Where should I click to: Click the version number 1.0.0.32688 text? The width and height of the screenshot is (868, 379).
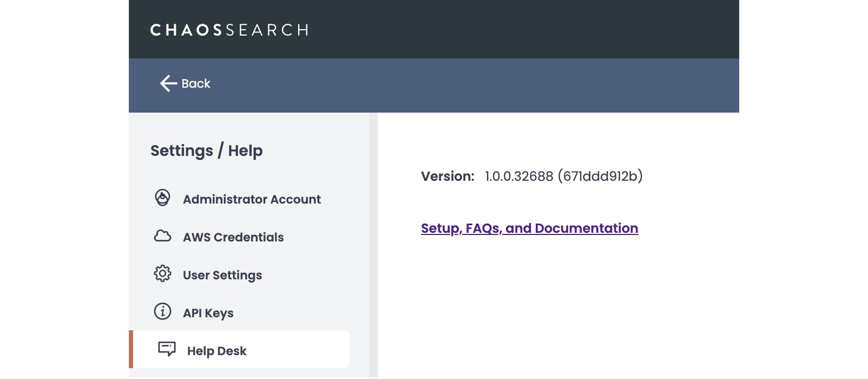click(x=519, y=177)
